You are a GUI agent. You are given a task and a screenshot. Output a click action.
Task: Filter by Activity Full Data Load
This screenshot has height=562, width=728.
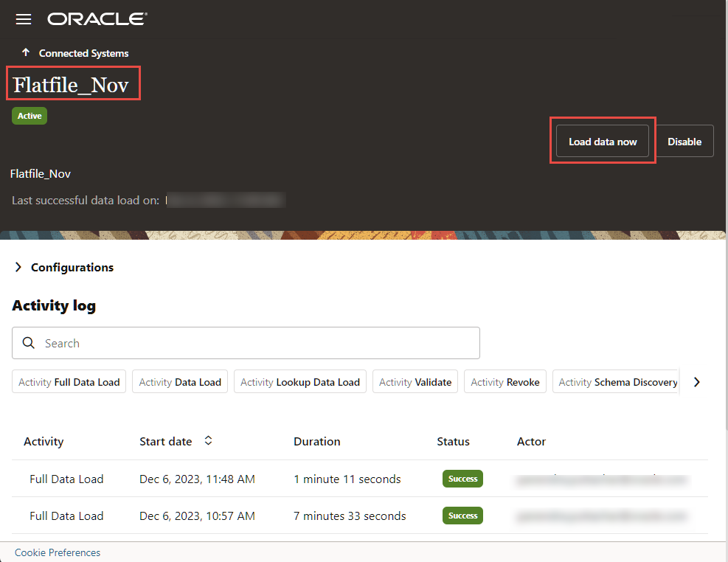[69, 381]
